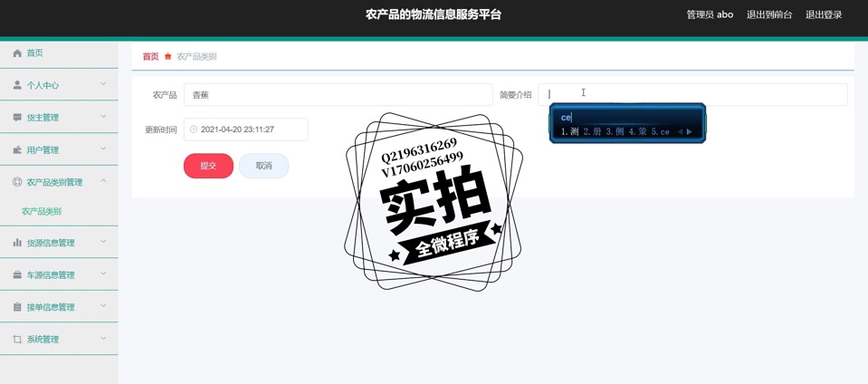Click the red home icon in breadcrumb

tap(167, 56)
